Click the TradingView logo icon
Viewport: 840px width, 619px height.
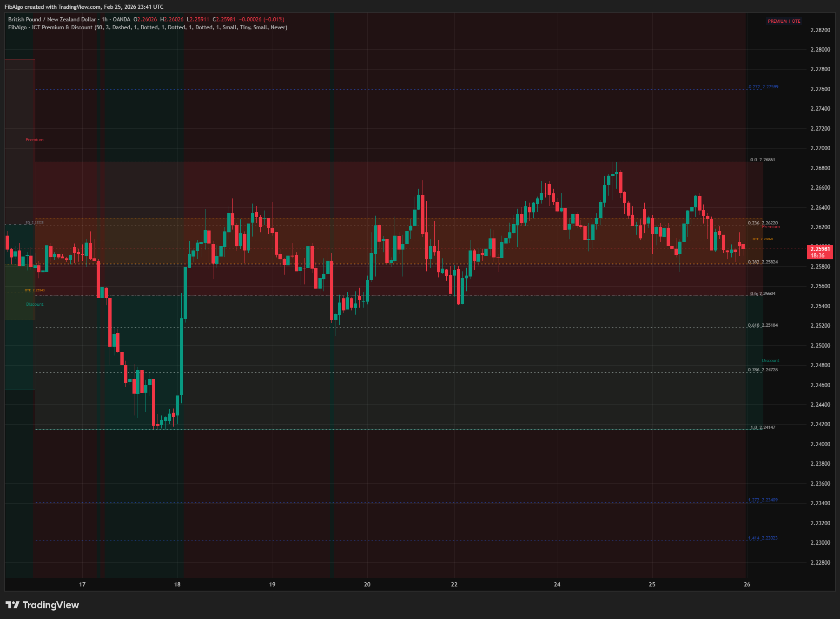13,605
